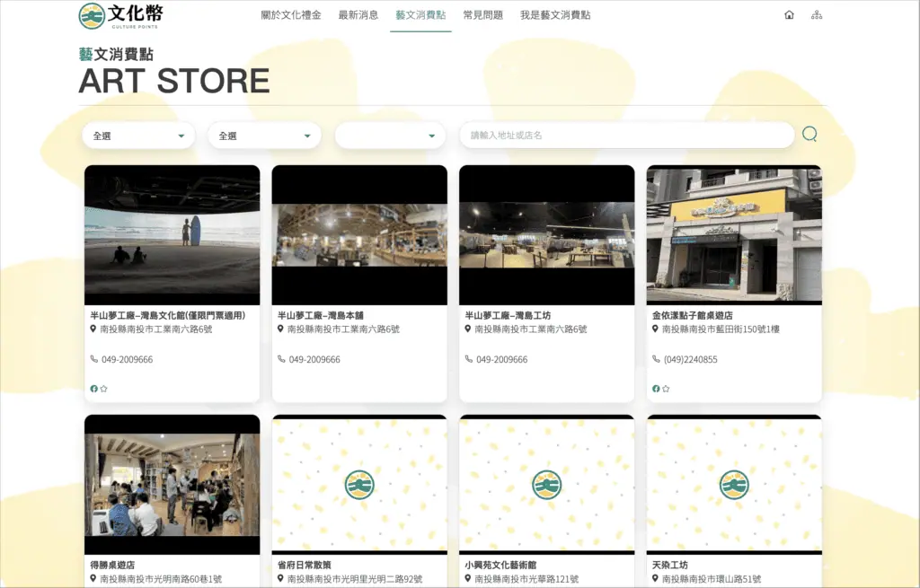Select 藝文消費點 navigation tab

click(420, 15)
